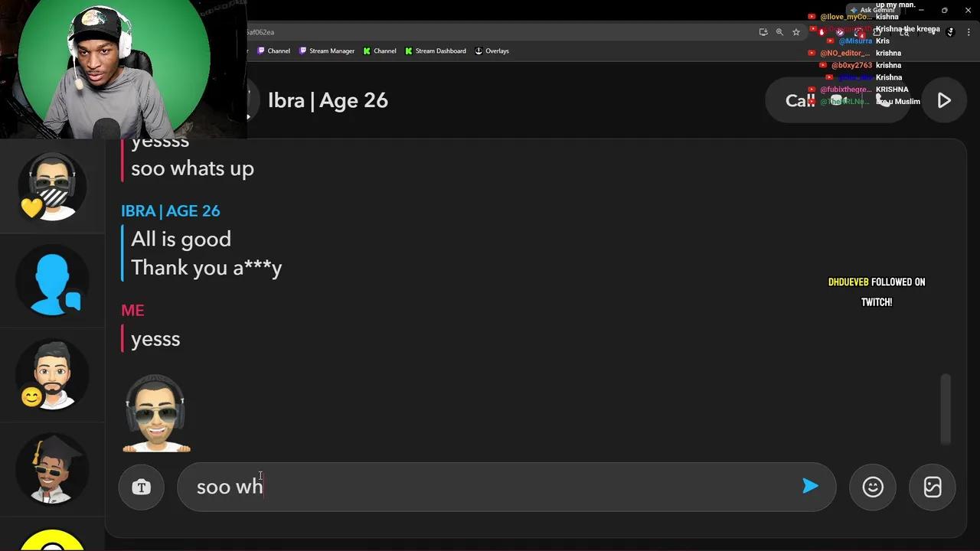Open the Kick Channel bookmark
This screenshot has height=551, width=980.
tap(380, 51)
